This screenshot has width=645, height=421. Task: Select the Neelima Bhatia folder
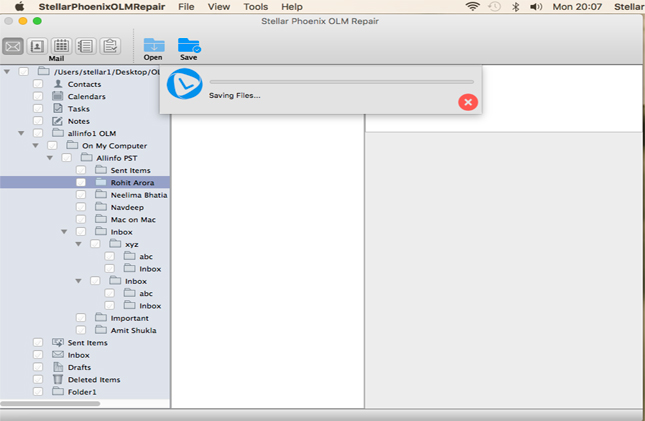point(138,195)
